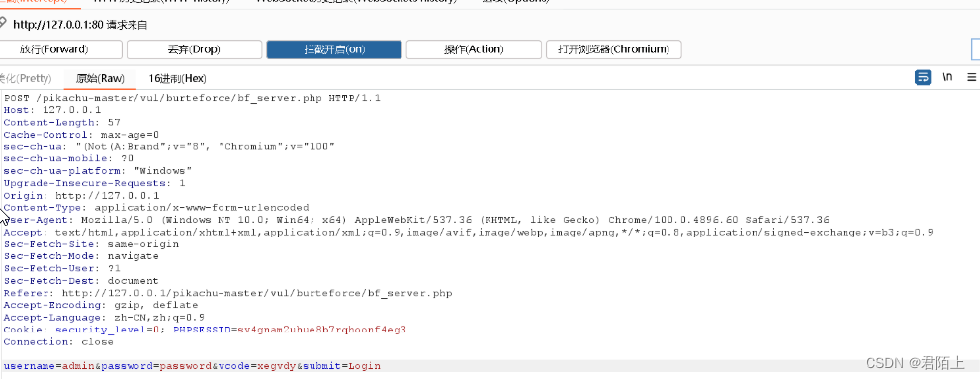The width and height of the screenshot is (980, 379).
Task: Click the Sec-Fetch-Site: same-origin header
Action: coord(91,243)
